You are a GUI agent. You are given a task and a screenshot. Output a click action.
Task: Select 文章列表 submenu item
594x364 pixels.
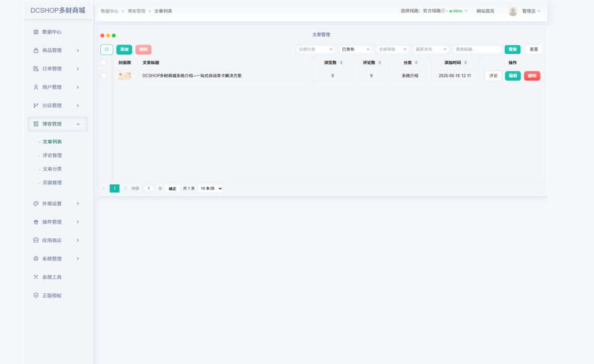pos(52,142)
